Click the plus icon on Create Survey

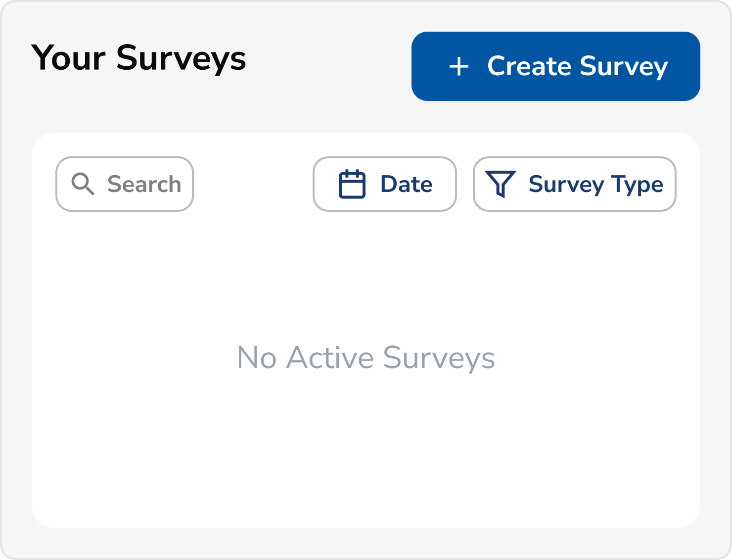[459, 66]
